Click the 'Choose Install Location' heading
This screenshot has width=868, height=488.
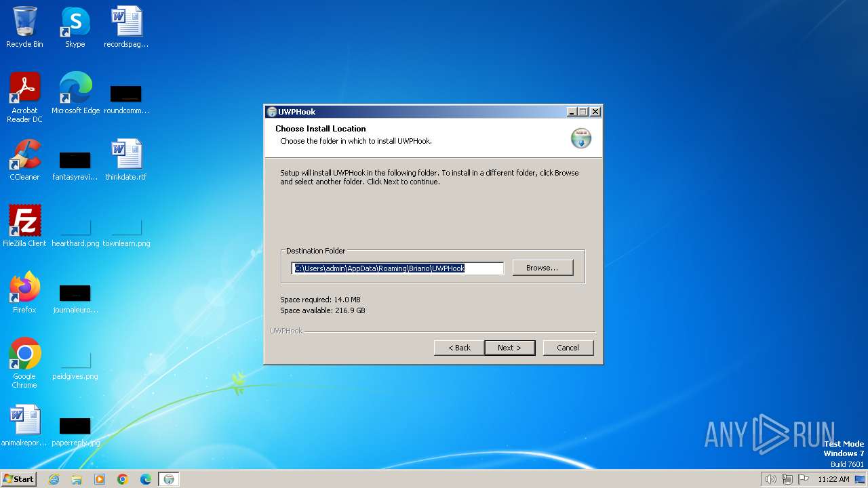coord(321,129)
